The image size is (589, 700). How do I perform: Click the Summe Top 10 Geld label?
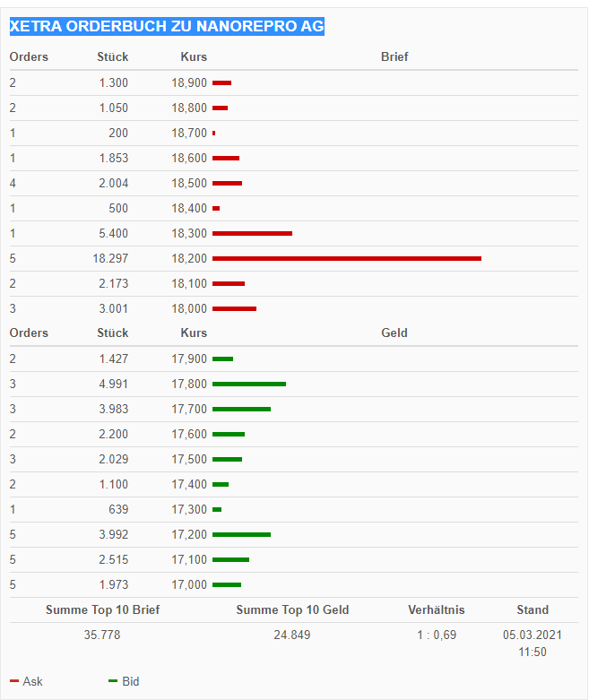(x=292, y=609)
